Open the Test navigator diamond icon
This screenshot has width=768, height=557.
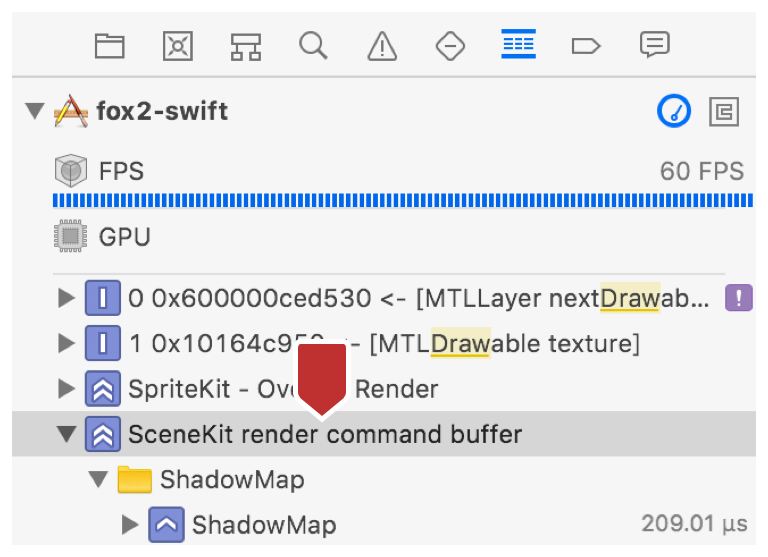click(450, 45)
